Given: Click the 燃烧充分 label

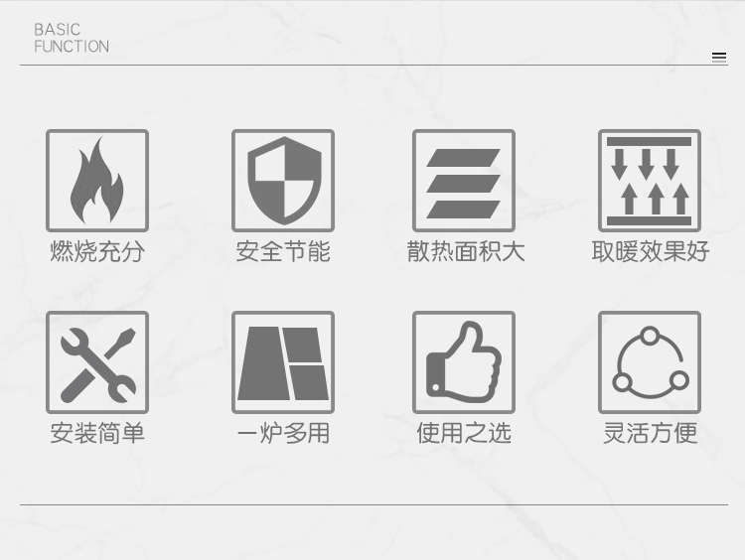Looking at the screenshot, I should (x=97, y=251).
